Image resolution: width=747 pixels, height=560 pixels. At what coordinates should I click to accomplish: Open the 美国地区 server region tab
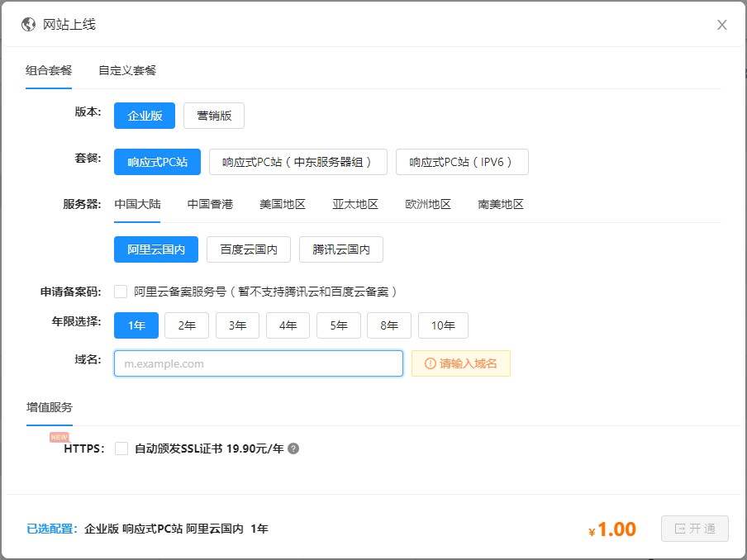(x=283, y=204)
